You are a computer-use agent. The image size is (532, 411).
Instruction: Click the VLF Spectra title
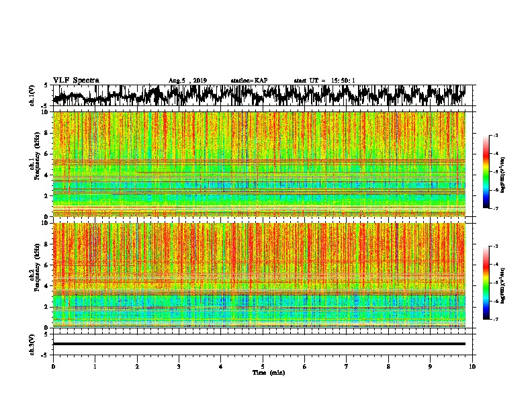pyautogui.click(x=76, y=81)
